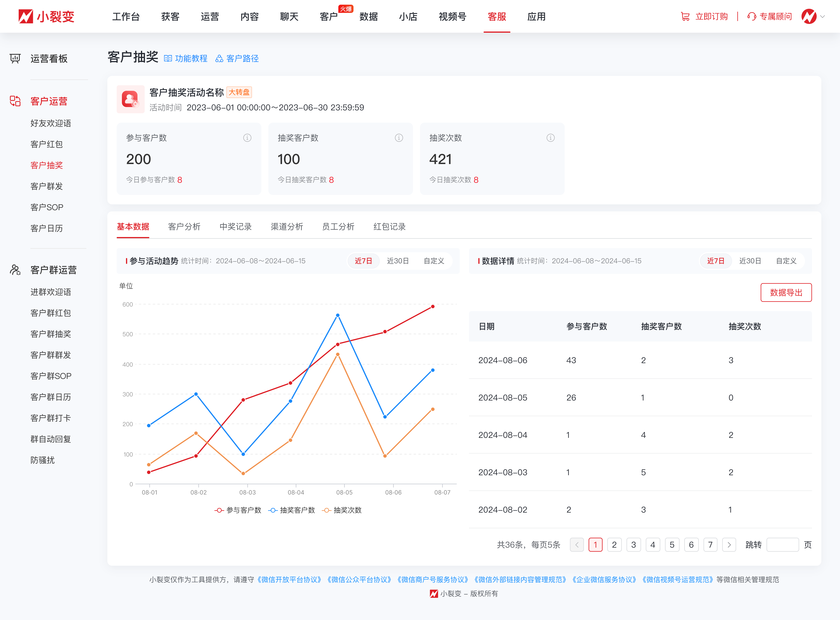Click the 客户路径 icon

point(219,59)
